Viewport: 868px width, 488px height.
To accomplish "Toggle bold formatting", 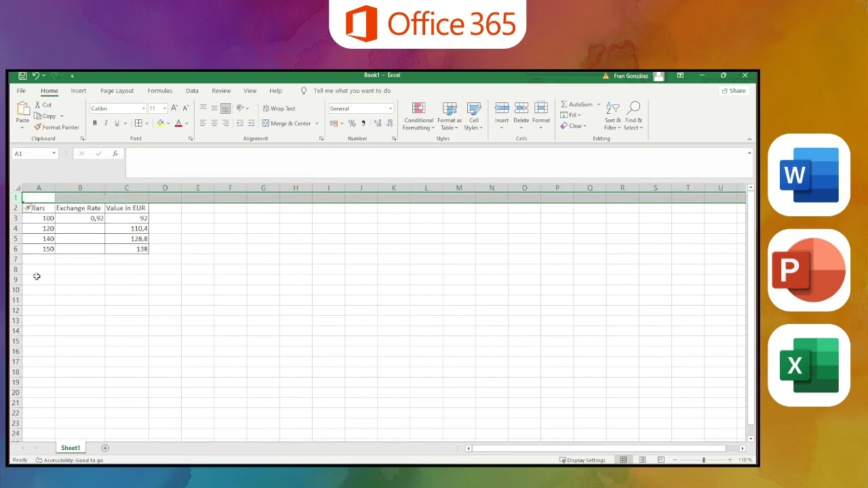I will (x=95, y=123).
